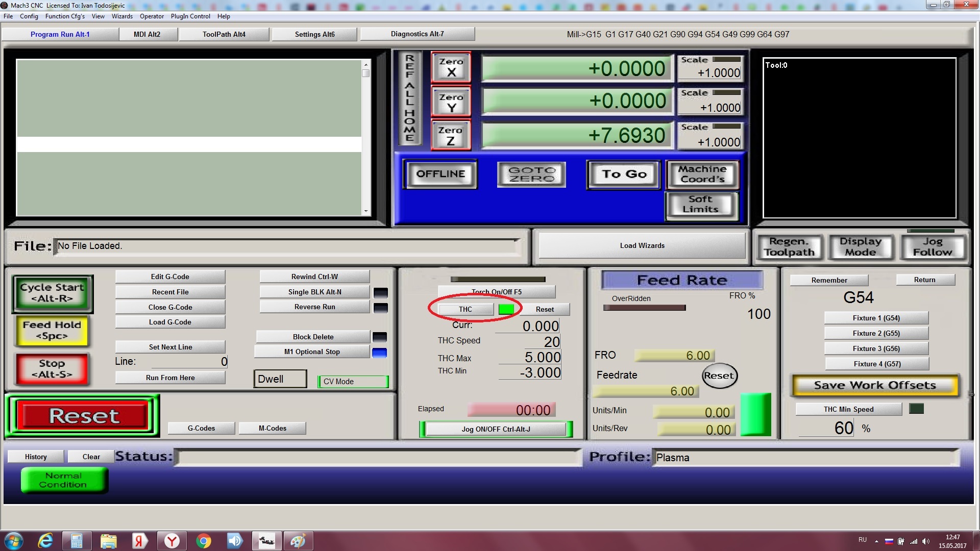Viewport: 980px width, 551px height.
Task: Open Google Chrome from the taskbar
Action: point(204,541)
